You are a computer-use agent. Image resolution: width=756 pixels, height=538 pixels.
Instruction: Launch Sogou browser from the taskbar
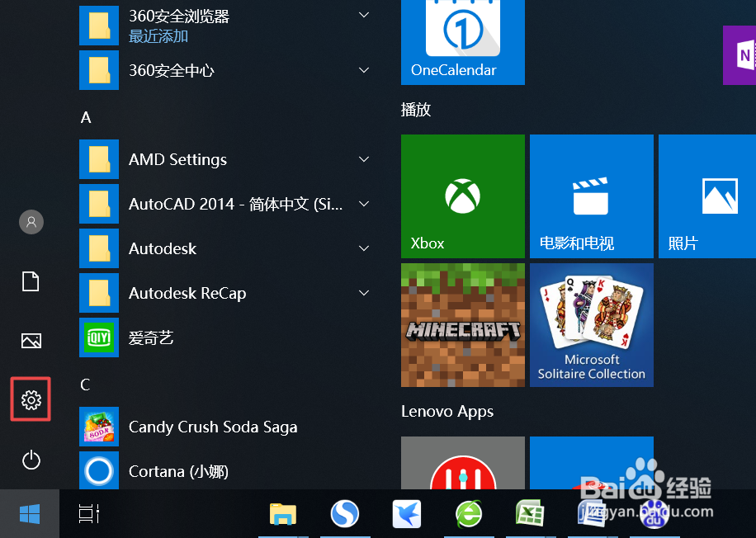[x=345, y=513]
